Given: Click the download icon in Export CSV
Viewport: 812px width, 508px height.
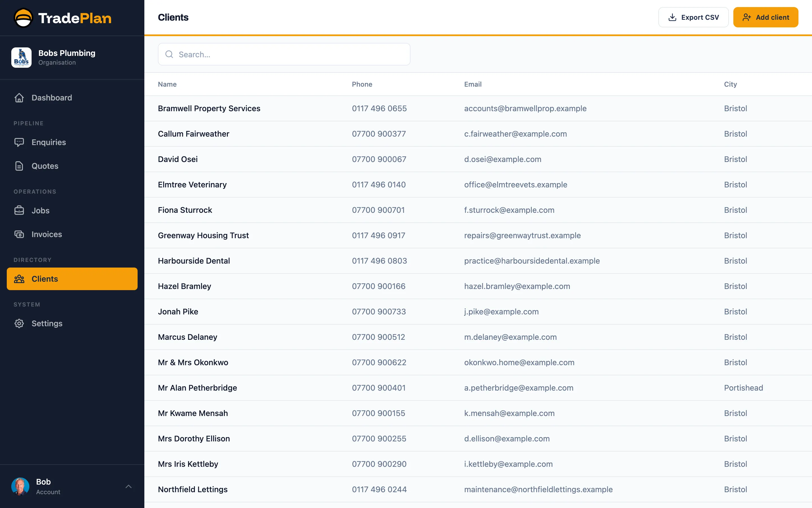Looking at the screenshot, I should coord(672,17).
